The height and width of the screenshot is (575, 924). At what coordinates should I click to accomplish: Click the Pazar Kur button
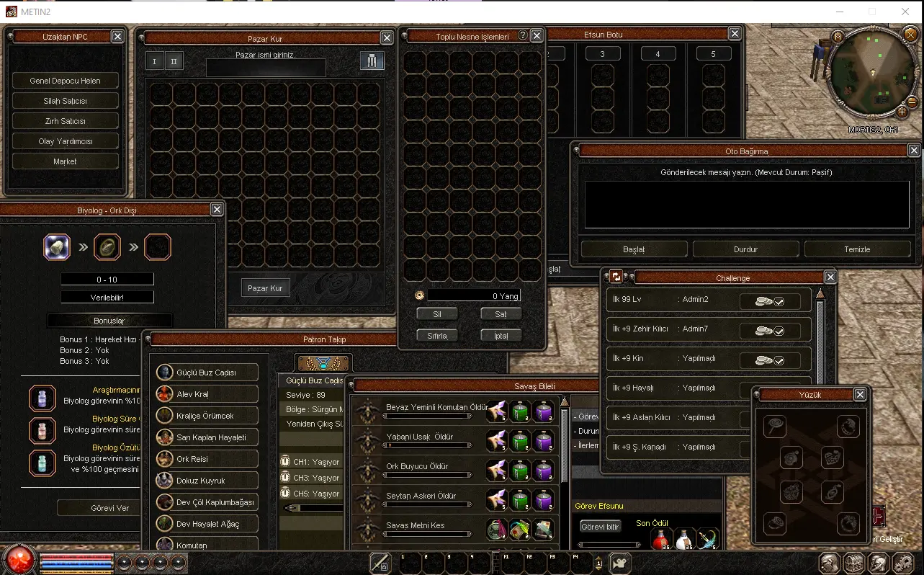pos(265,288)
